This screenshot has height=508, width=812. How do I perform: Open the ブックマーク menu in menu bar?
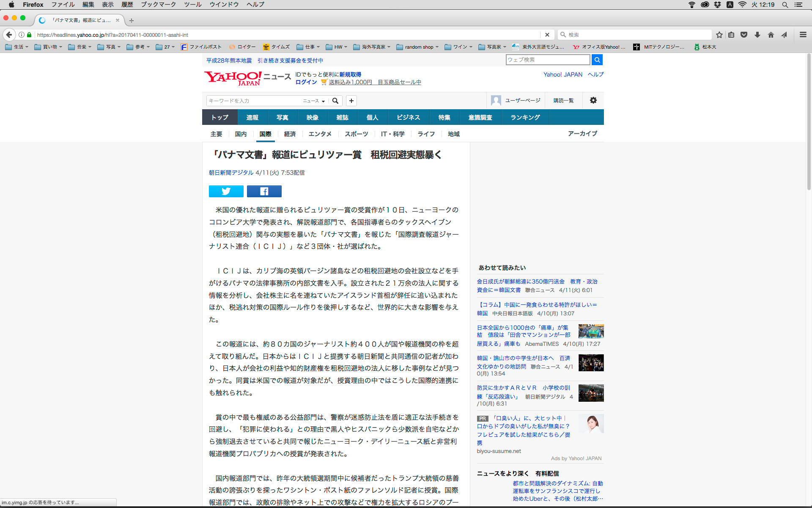pyautogui.click(x=158, y=5)
